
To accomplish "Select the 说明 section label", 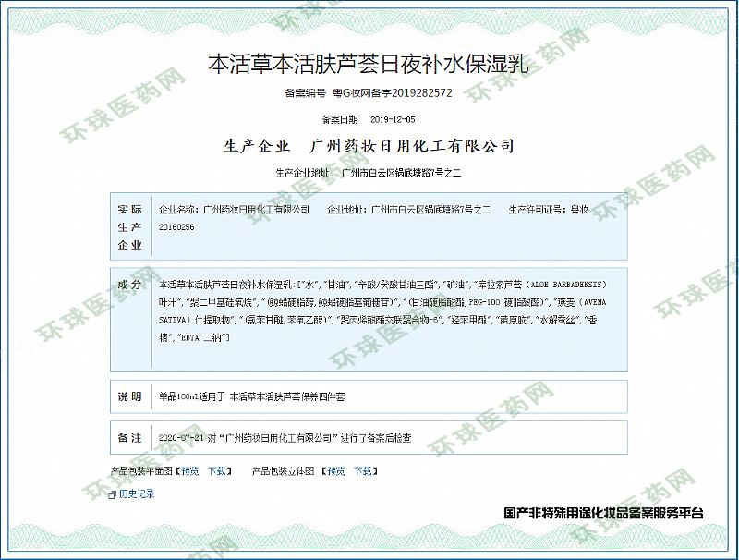I will [129, 396].
